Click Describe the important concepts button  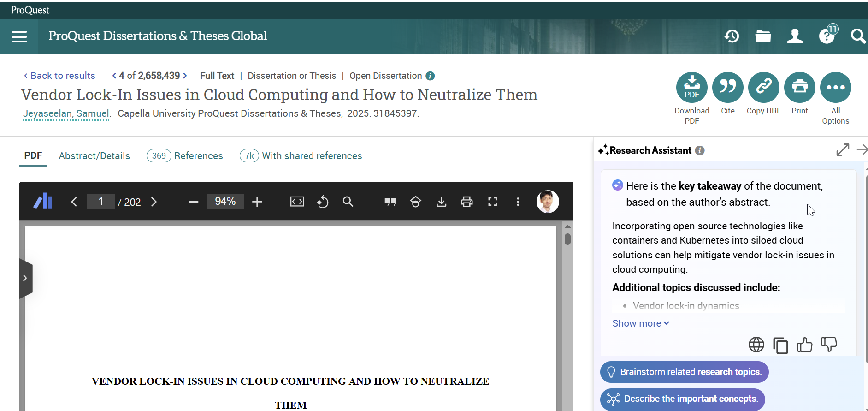pos(682,399)
